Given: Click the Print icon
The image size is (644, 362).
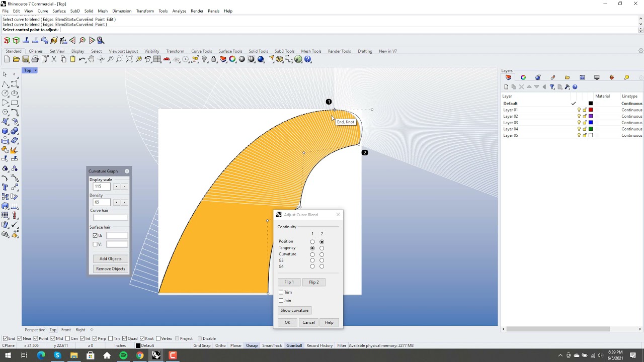Looking at the screenshot, I should (35, 59).
